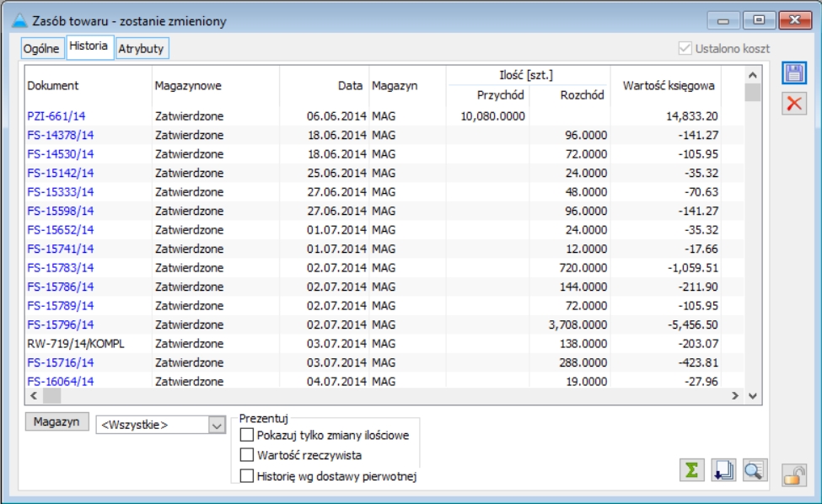Click the red X cancel icon

pos(793,103)
